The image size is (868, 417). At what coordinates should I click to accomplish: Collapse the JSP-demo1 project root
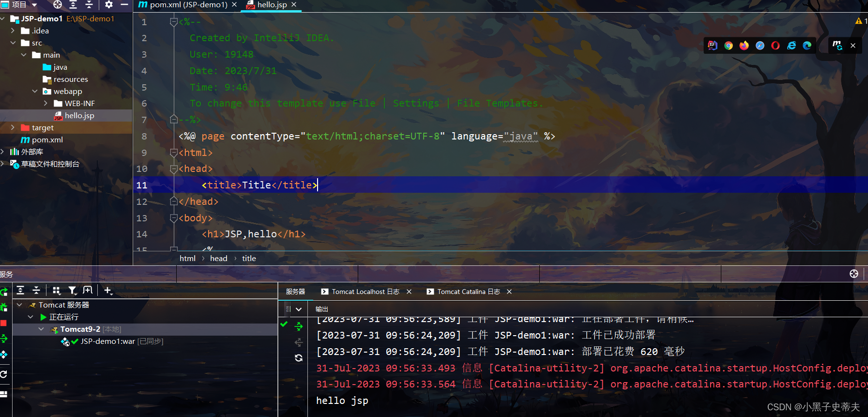click(x=3, y=18)
